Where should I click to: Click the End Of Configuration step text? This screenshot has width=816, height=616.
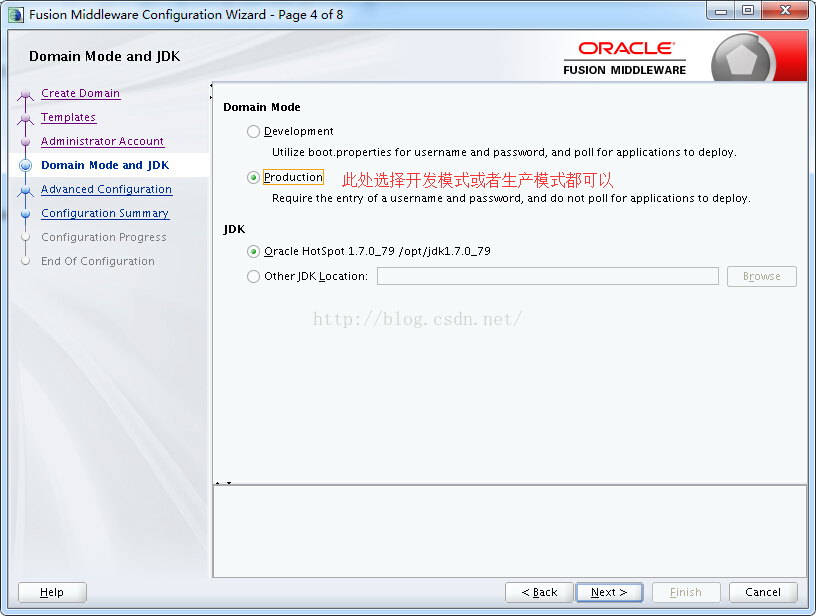(98, 261)
